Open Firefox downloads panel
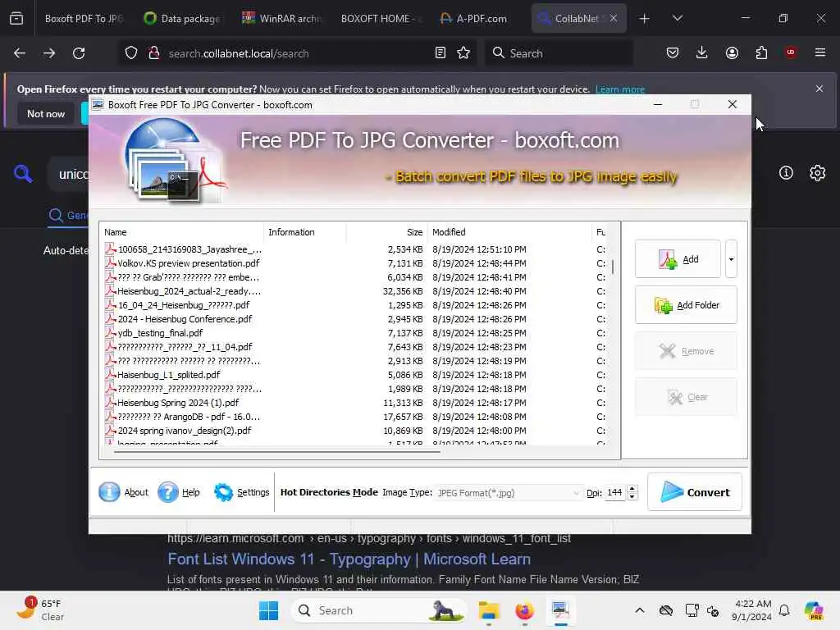Viewport: 840px width, 630px height. pos(702,52)
